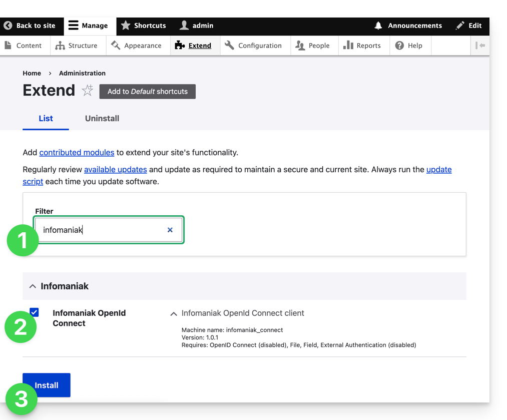Click the Content page icon
This screenshot has height=420, width=507.
pos(8,45)
